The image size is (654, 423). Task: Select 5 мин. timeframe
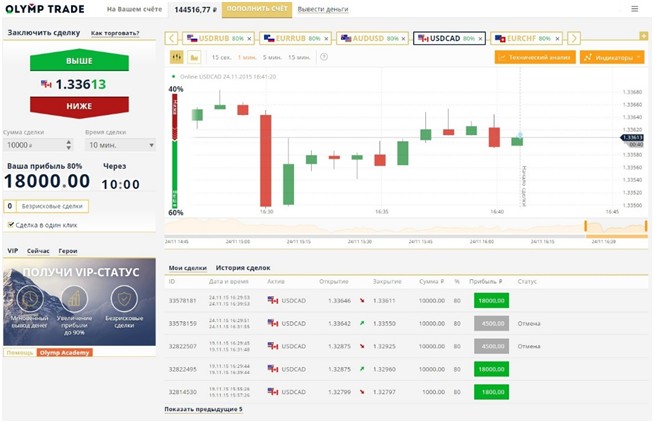[272, 57]
